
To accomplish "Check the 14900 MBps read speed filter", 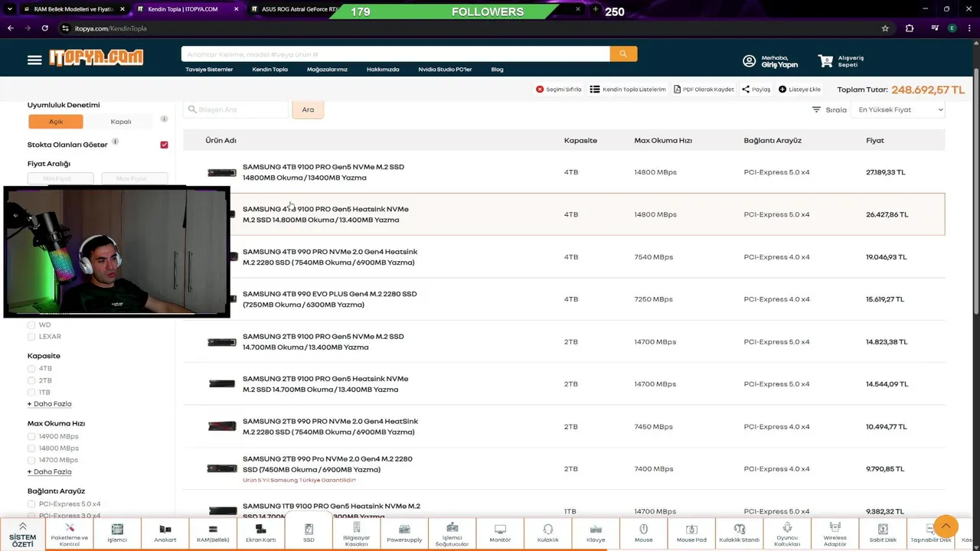I will (x=31, y=436).
